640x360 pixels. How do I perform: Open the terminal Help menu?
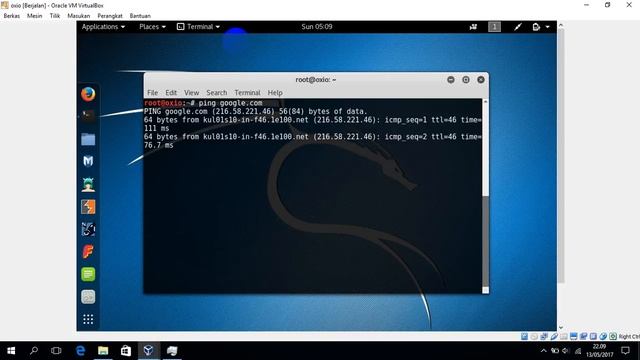[x=275, y=93]
